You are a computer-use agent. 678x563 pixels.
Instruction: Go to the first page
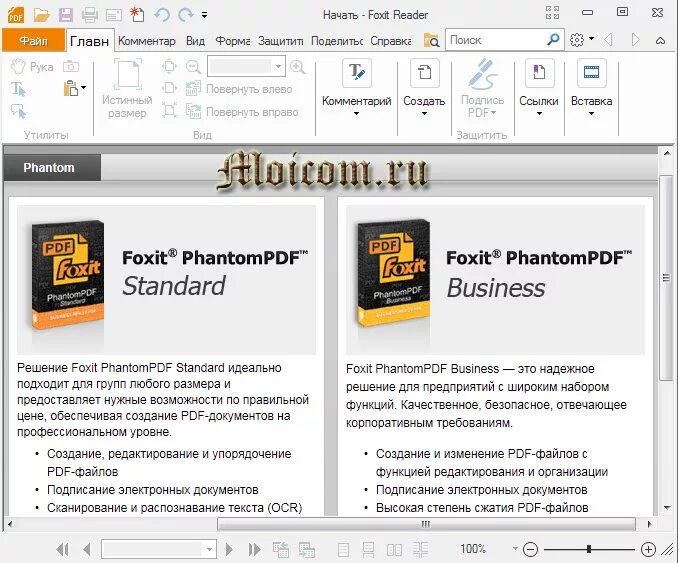tap(63, 550)
